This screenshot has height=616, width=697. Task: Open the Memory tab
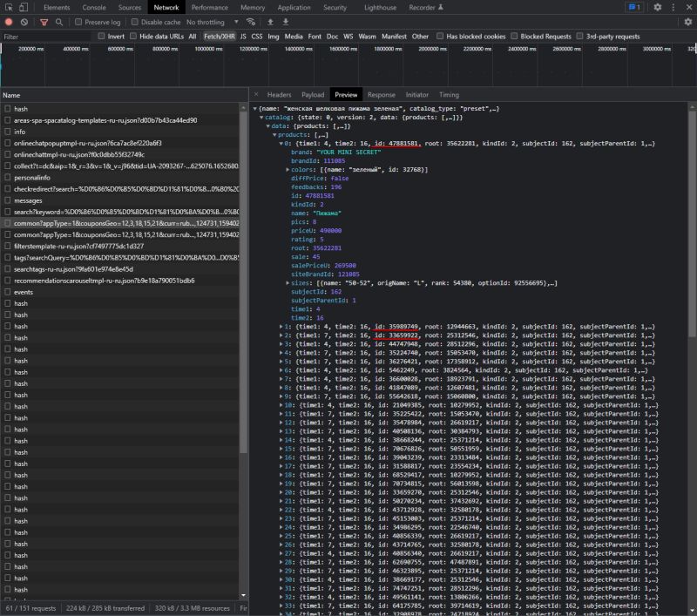pyautogui.click(x=253, y=8)
